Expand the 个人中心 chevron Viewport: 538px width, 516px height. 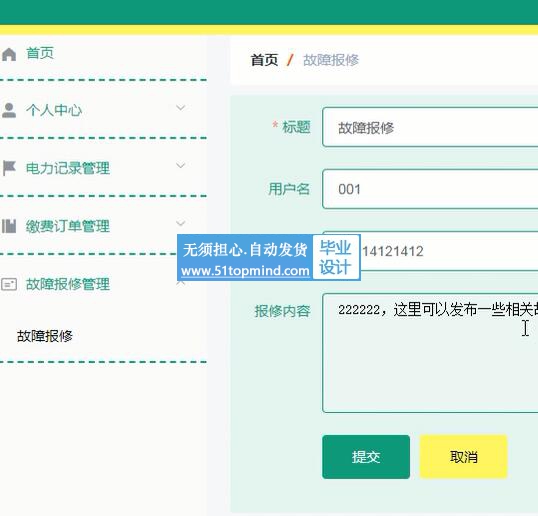coord(180,108)
